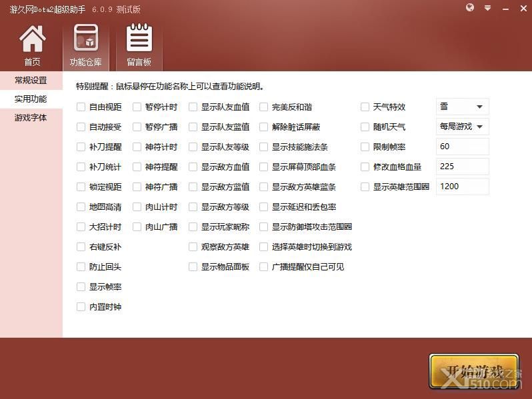Viewport: 532px width, 399px height.
Task: Click the hero range field showing 1200
Action: click(x=462, y=187)
